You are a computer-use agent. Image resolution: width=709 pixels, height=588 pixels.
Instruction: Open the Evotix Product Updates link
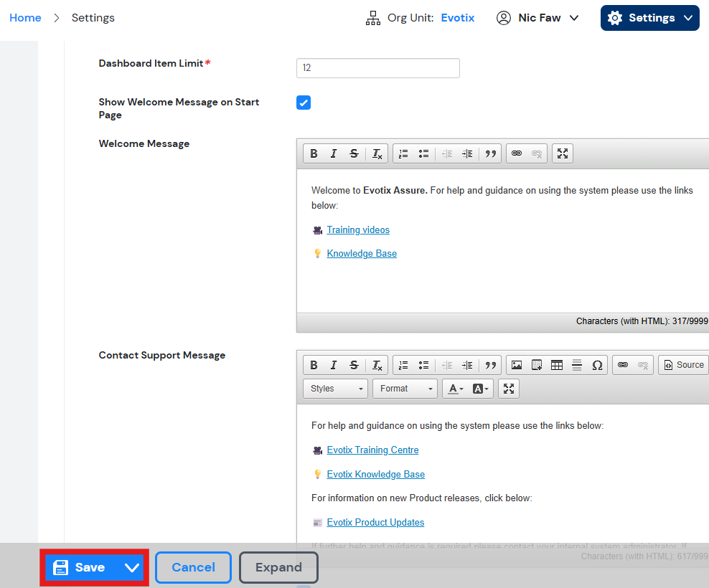tap(375, 523)
